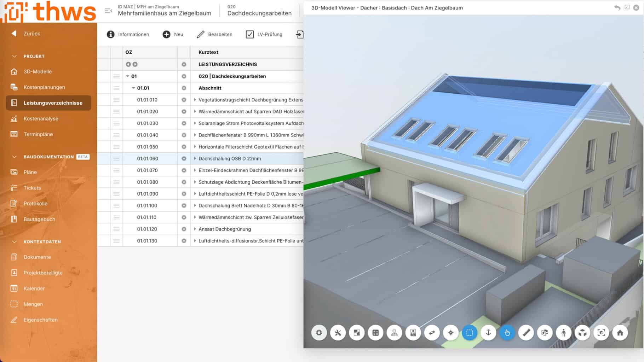Open Kostenplanungen in the sidebar

click(44, 87)
